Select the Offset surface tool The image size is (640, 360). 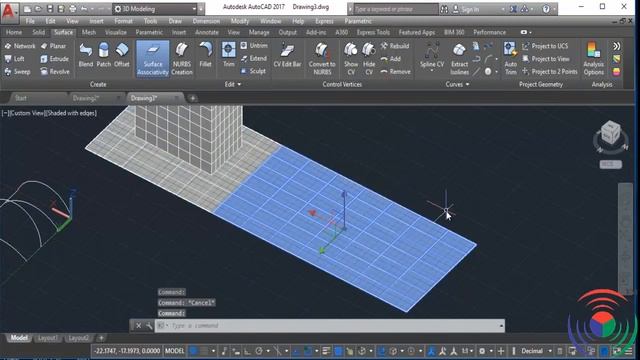122,55
